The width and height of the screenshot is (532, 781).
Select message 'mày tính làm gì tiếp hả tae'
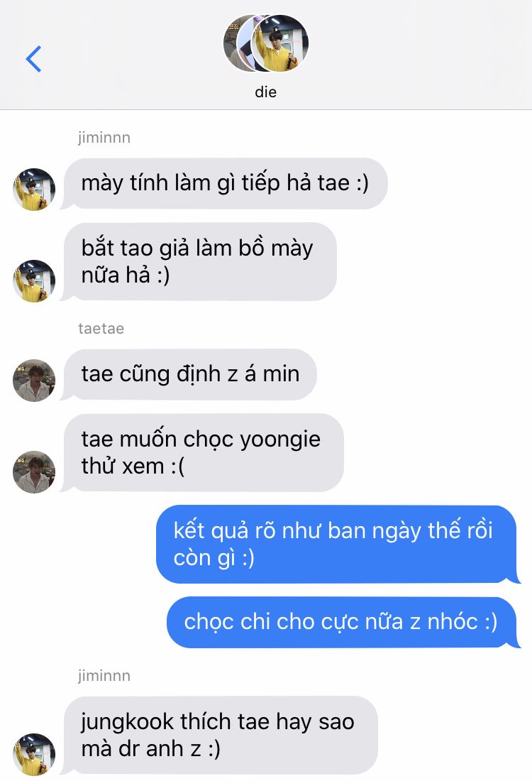tap(224, 183)
